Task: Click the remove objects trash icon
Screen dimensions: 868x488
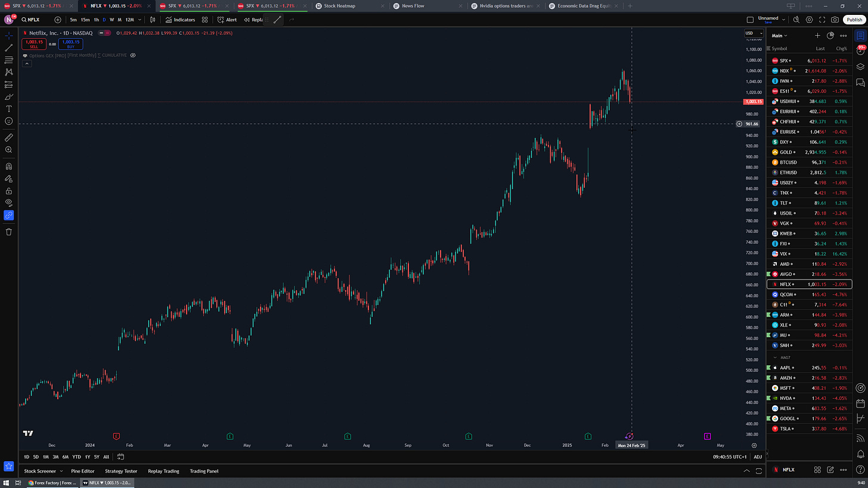Action: [9, 232]
